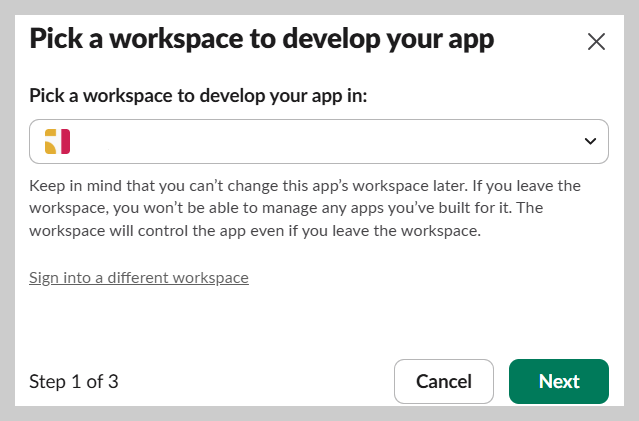Click the Step 1 of 3 indicator
This screenshot has width=639, height=421.
(74, 382)
